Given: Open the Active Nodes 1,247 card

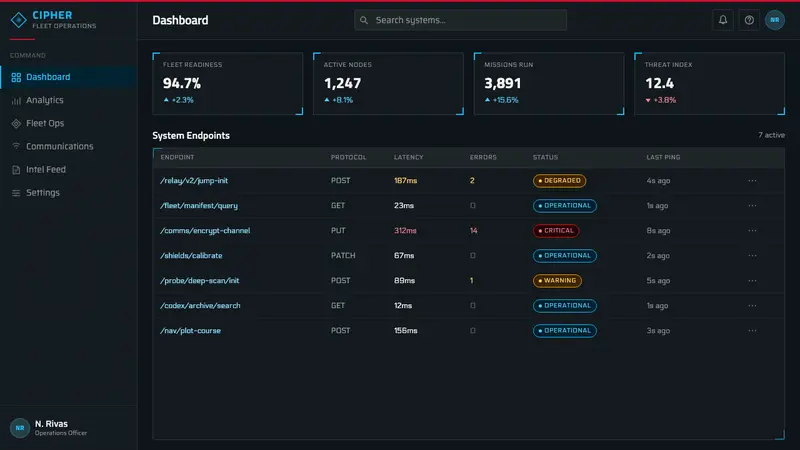Looking at the screenshot, I should click(x=388, y=84).
